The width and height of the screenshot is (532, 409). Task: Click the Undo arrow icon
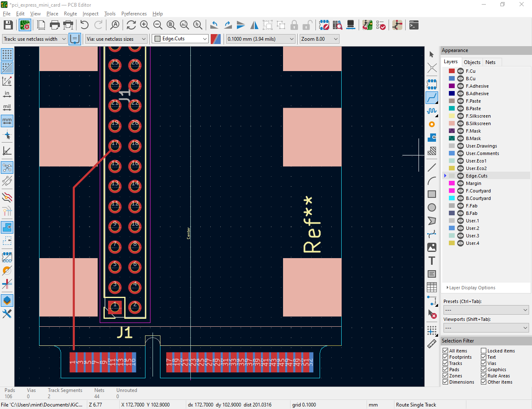coord(84,25)
